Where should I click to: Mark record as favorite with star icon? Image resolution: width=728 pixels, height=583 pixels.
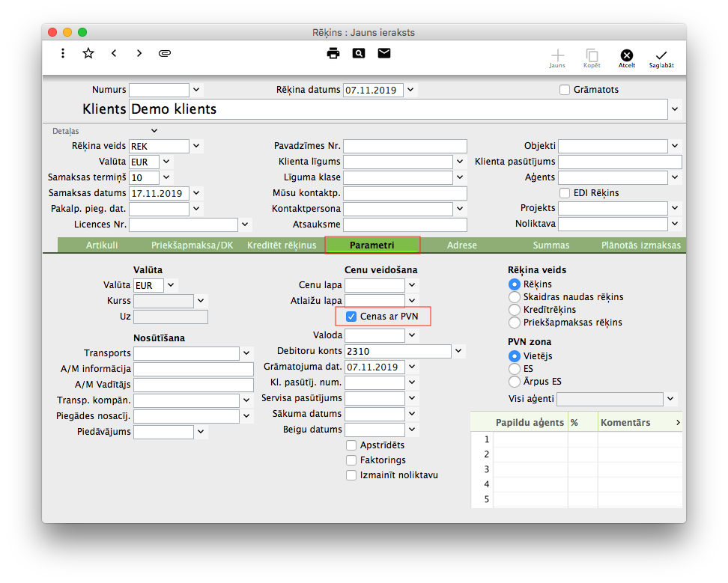(88, 53)
